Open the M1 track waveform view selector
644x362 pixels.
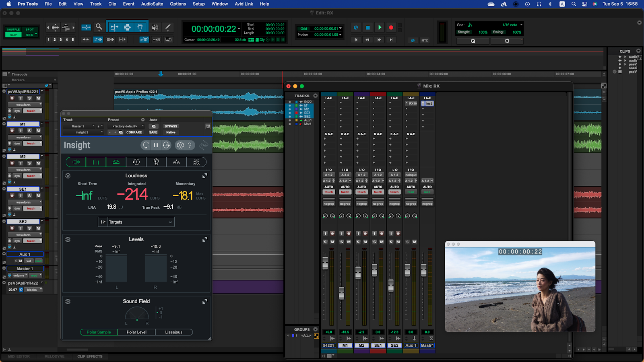25,137
